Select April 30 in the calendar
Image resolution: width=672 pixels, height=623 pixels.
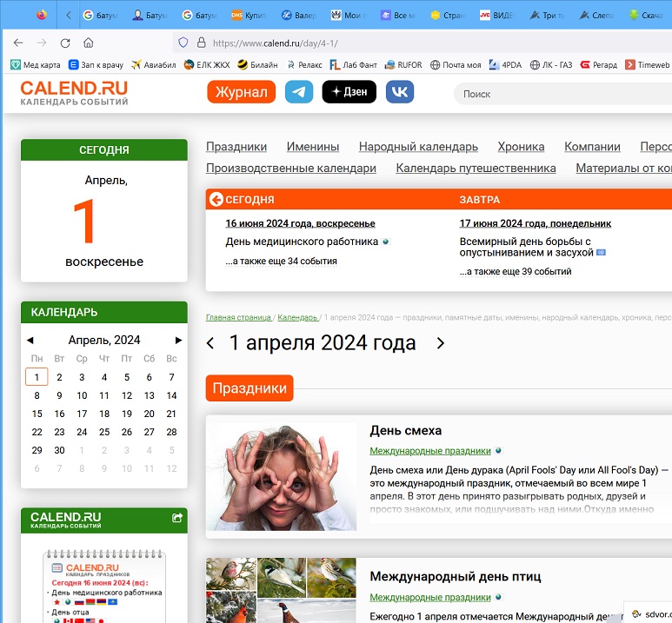59,450
